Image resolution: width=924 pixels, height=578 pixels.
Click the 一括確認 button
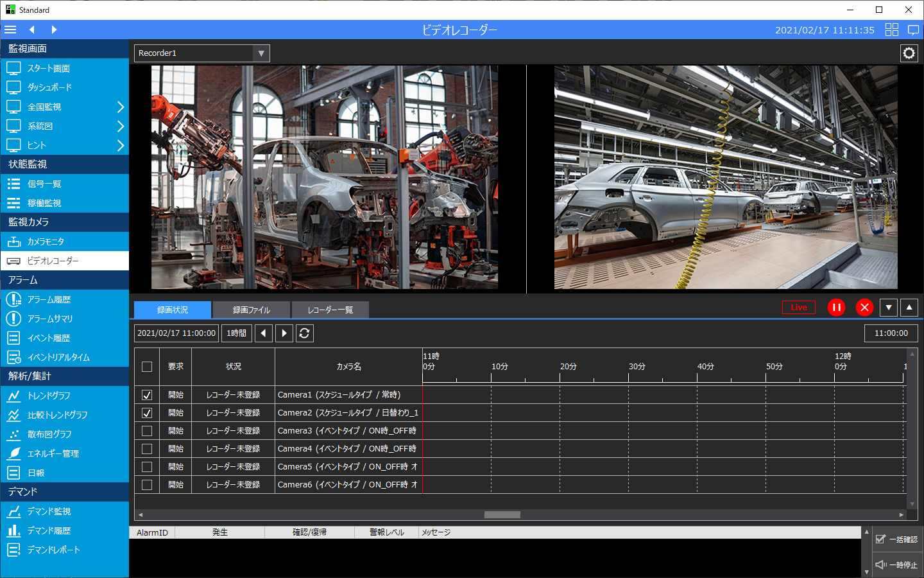coord(896,539)
